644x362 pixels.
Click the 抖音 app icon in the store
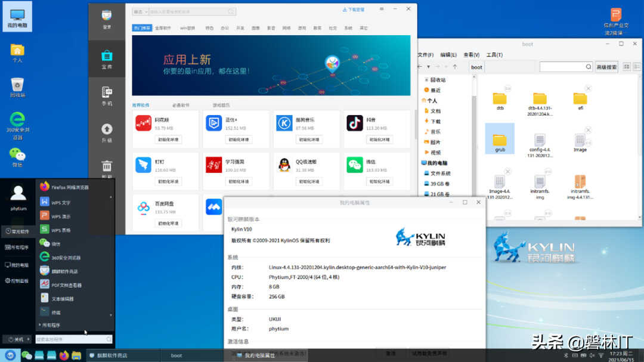[x=354, y=123]
